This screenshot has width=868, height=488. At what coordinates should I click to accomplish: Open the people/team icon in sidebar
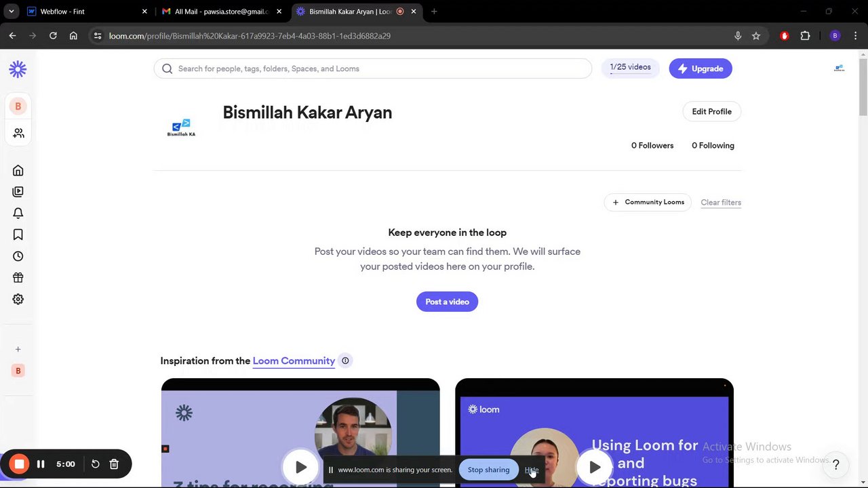click(18, 134)
